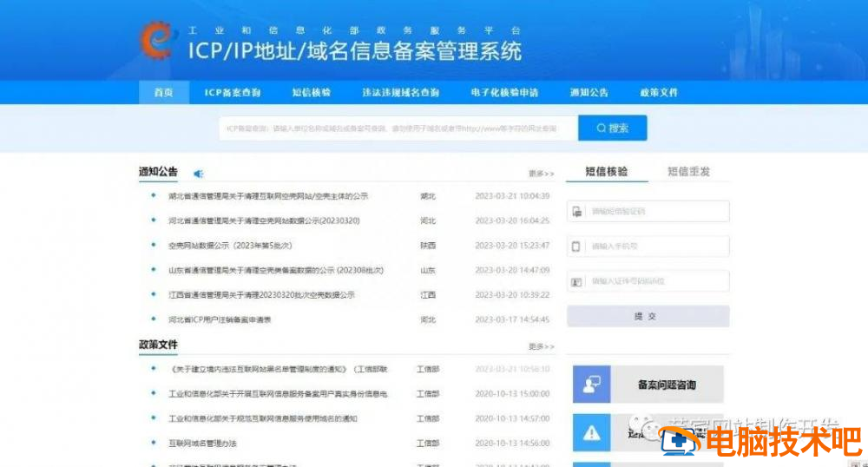The height and width of the screenshot is (467, 868).
Task: Open 互联网域名管理办法 policy
Action: point(202,444)
